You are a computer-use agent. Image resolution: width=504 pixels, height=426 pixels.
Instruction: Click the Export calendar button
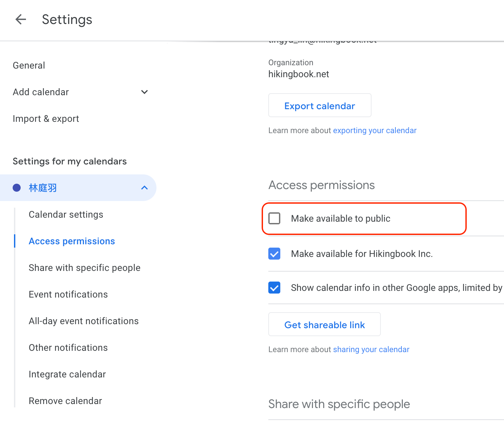(320, 106)
